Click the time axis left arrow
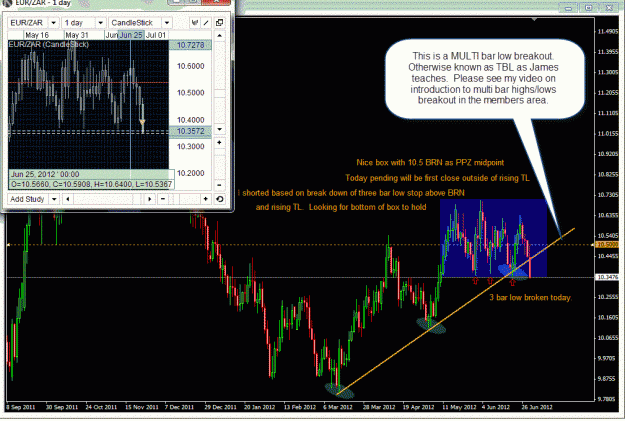The image size is (625, 421). (68, 199)
